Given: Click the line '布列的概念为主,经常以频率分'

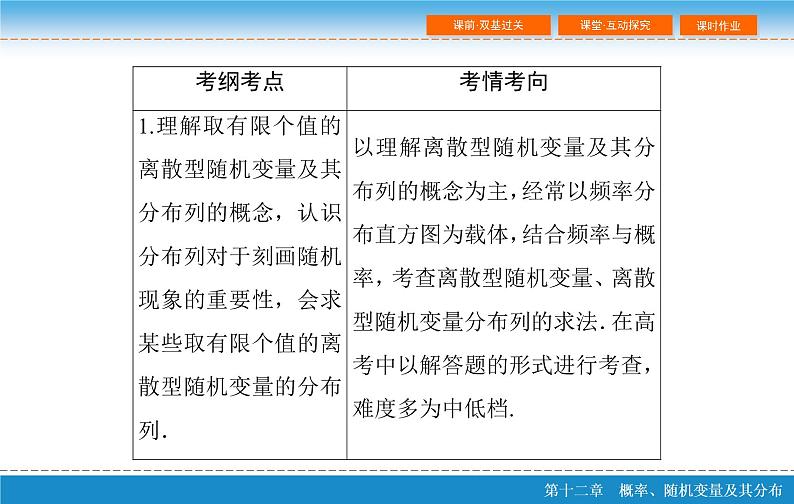Looking at the screenshot, I should pyautogui.click(x=504, y=191).
